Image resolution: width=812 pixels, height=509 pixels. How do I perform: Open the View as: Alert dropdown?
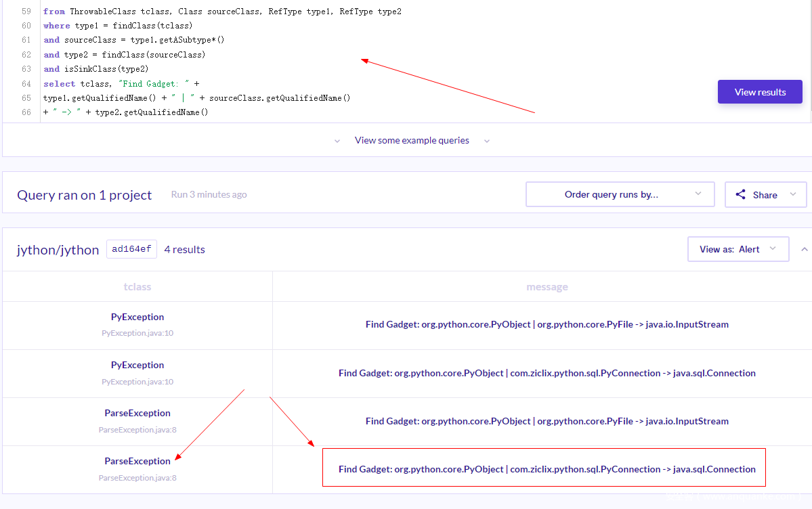[x=738, y=249]
